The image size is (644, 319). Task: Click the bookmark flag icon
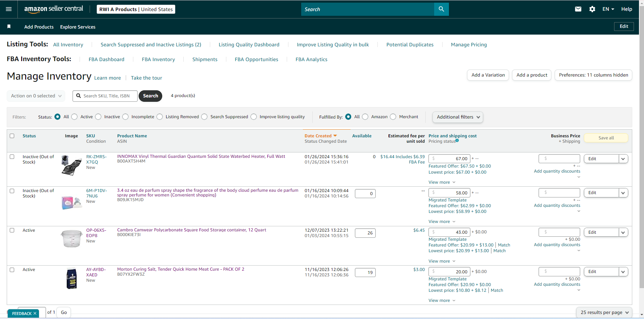click(9, 27)
